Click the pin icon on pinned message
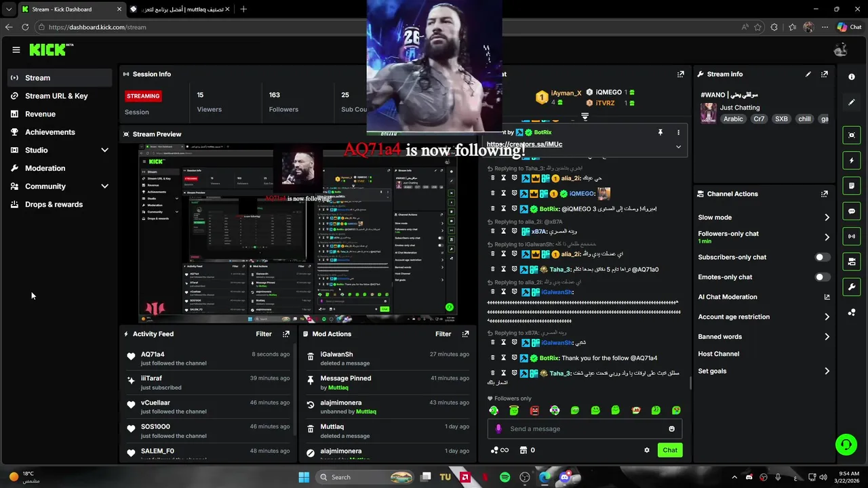Screen dimensions: 868x488 tap(660, 132)
